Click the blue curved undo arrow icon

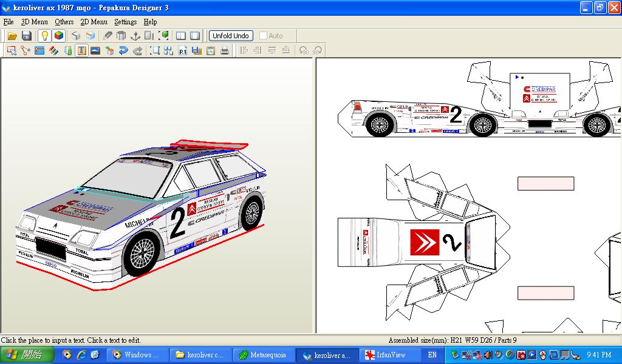(x=123, y=50)
